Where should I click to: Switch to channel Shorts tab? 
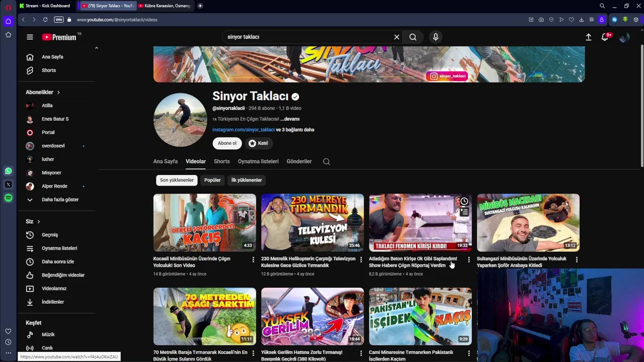(x=222, y=161)
